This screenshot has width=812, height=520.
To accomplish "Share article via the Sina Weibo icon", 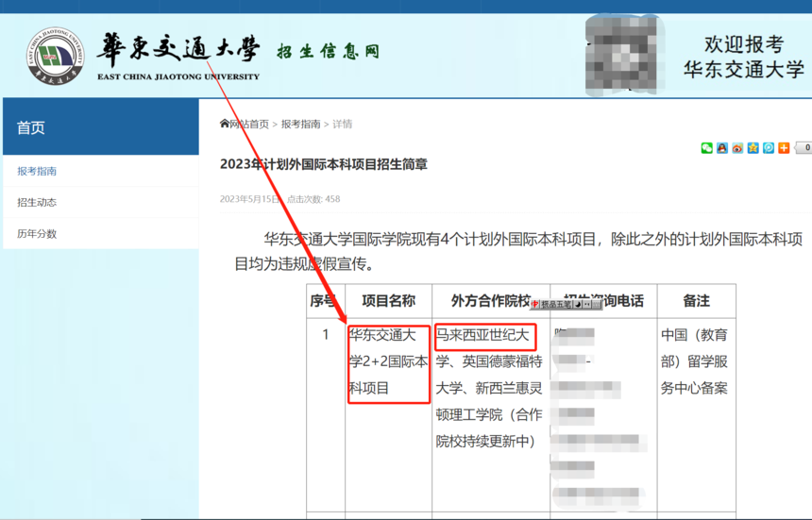I will click(x=737, y=148).
